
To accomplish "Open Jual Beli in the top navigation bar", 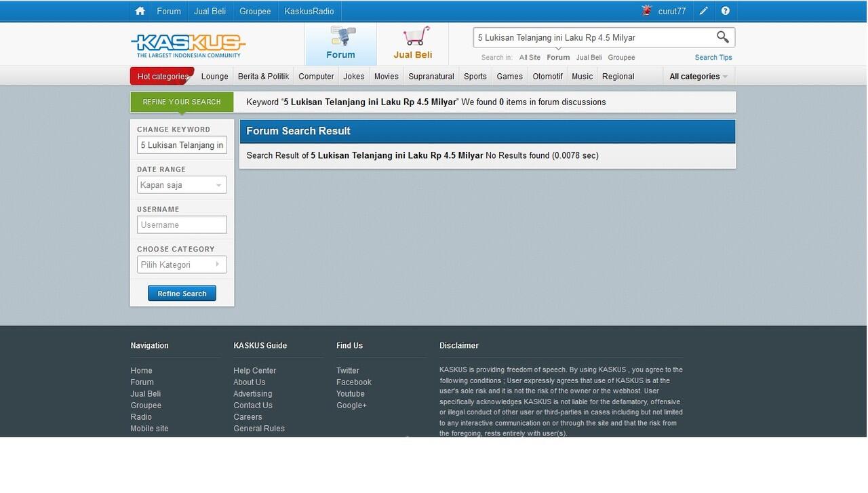I will [210, 11].
